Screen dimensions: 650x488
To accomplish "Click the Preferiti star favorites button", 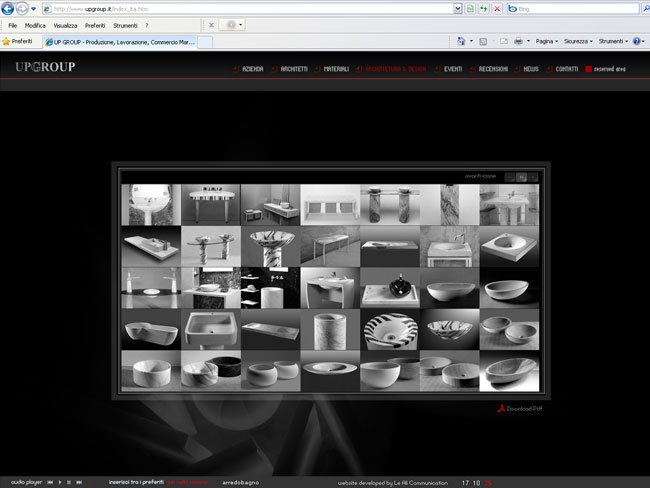I will (17, 41).
